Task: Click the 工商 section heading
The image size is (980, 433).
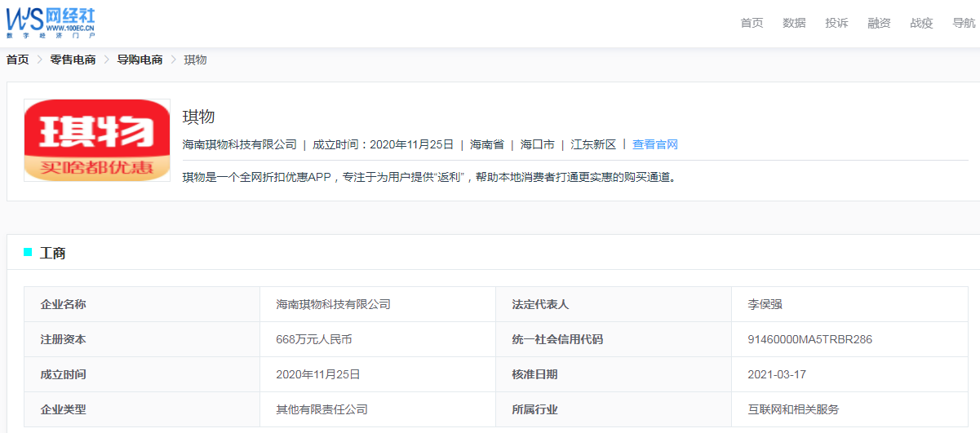Action: tap(53, 253)
